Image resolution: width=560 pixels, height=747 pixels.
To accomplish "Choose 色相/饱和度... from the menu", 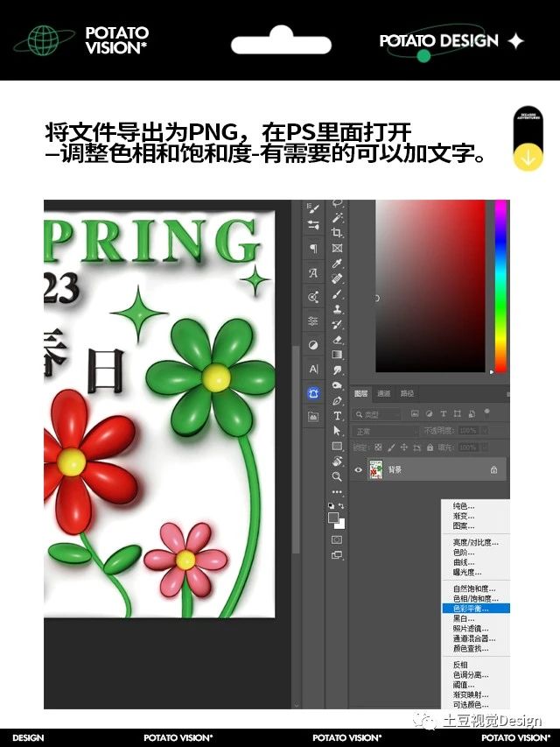I will pyautogui.click(x=476, y=598).
